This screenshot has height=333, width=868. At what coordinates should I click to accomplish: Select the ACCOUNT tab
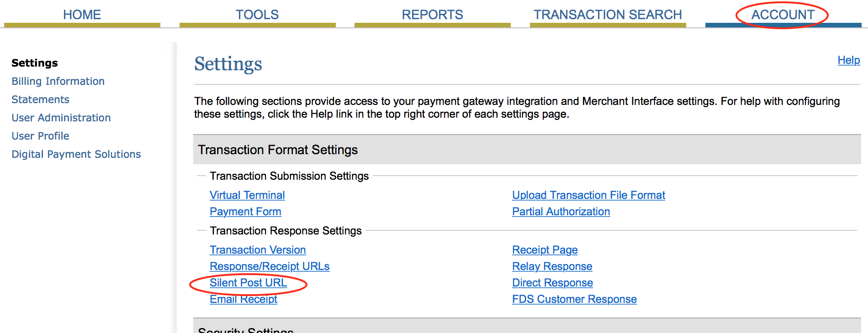pos(783,15)
